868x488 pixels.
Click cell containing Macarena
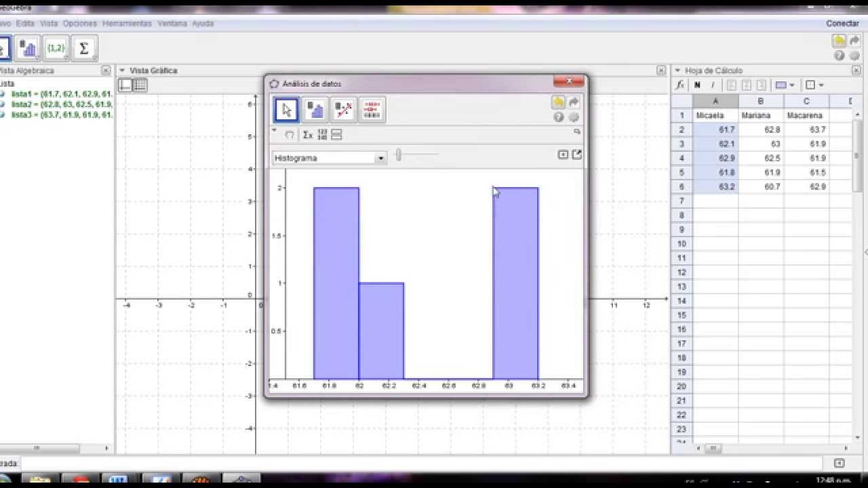pyautogui.click(x=806, y=115)
